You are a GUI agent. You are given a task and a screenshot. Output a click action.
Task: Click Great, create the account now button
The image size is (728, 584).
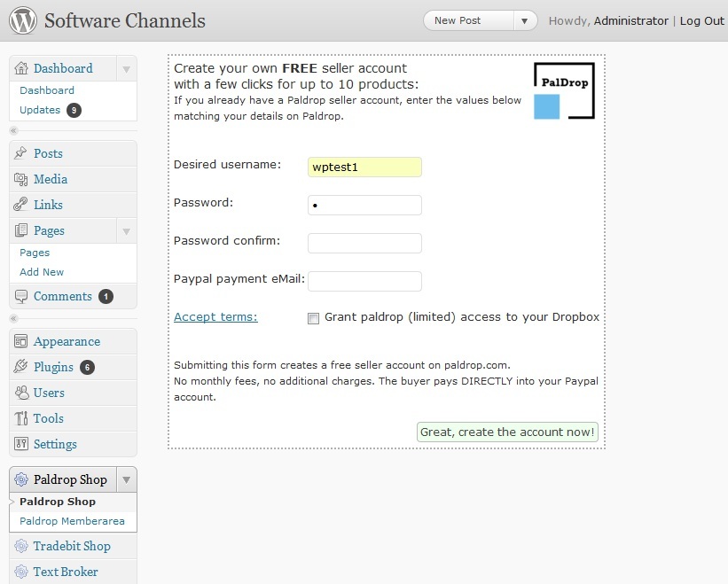tap(507, 432)
